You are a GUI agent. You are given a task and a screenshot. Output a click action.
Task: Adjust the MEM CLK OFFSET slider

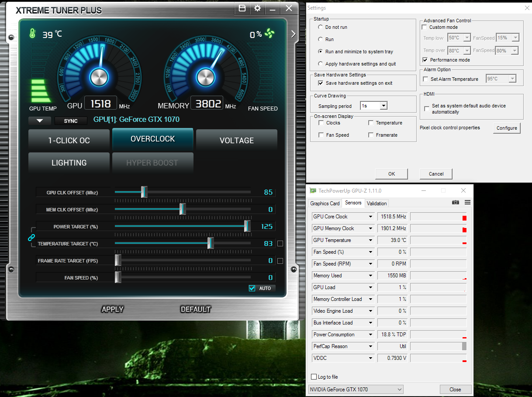click(183, 209)
